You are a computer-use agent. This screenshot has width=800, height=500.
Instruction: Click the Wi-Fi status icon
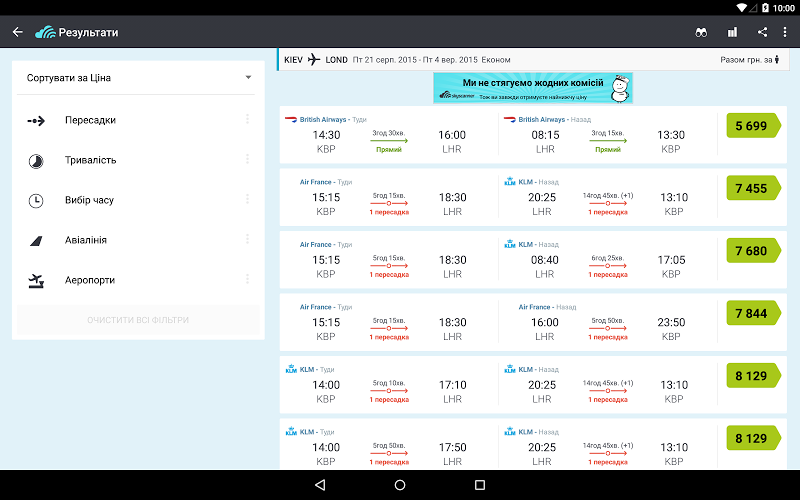[x=741, y=8]
